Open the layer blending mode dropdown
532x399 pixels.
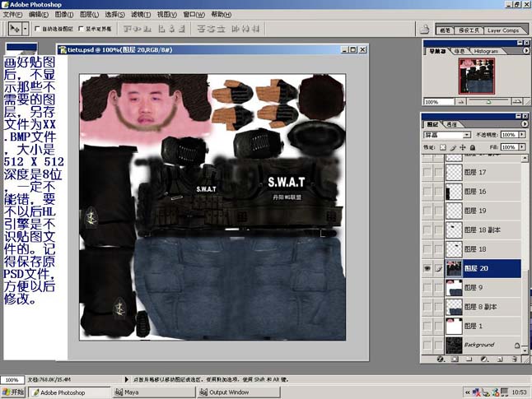click(447, 135)
